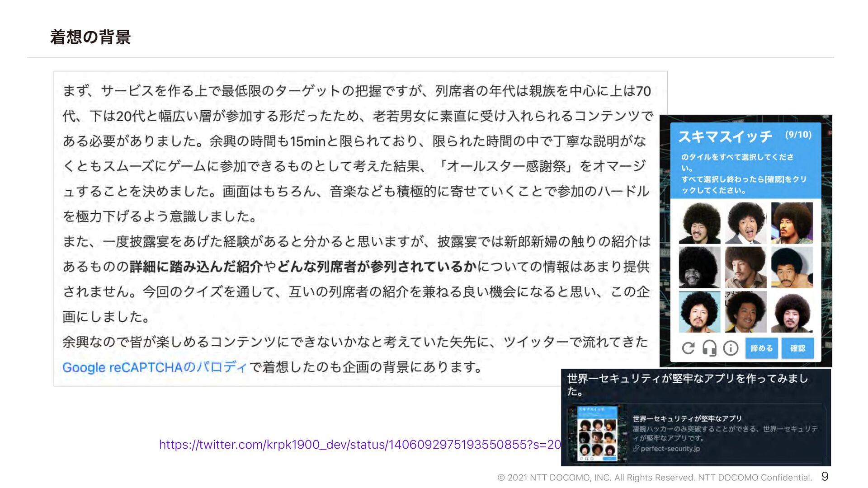Click the reload icon in the captcha
This screenshot has width=868, height=488.
pos(688,348)
